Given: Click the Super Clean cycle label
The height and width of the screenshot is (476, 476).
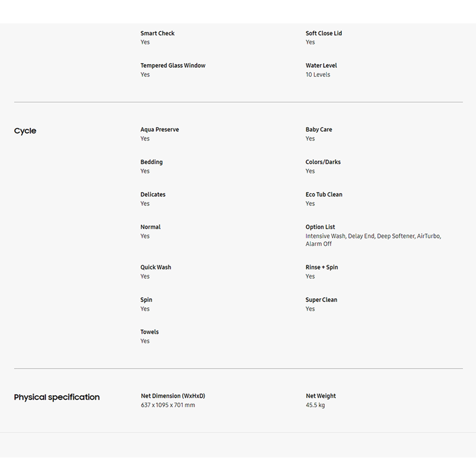Looking at the screenshot, I should pyautogui.click(x=321, y=300).
